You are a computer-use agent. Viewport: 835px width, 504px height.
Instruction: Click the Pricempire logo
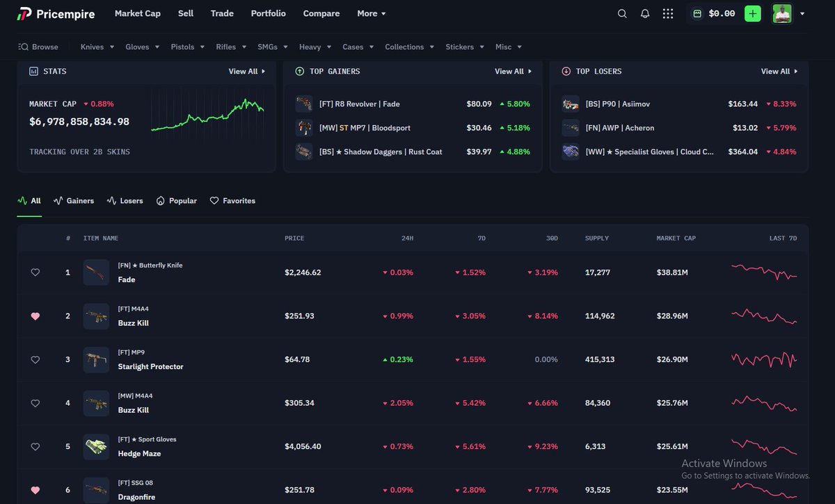(56, 13)
